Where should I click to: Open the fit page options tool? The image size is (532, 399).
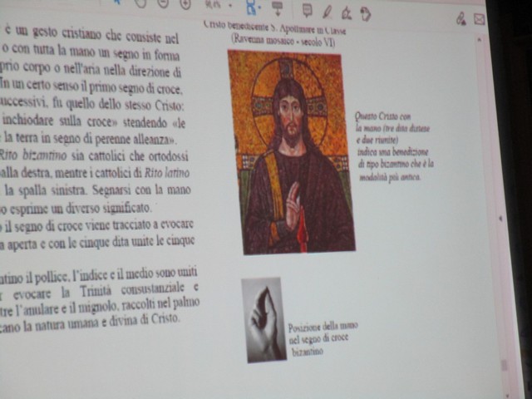tap(253, 7)
